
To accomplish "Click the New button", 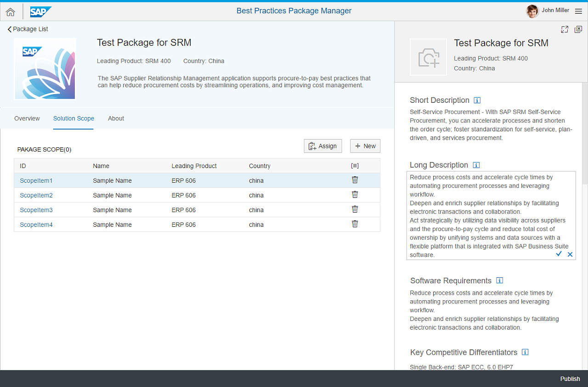I will (365, 146).
